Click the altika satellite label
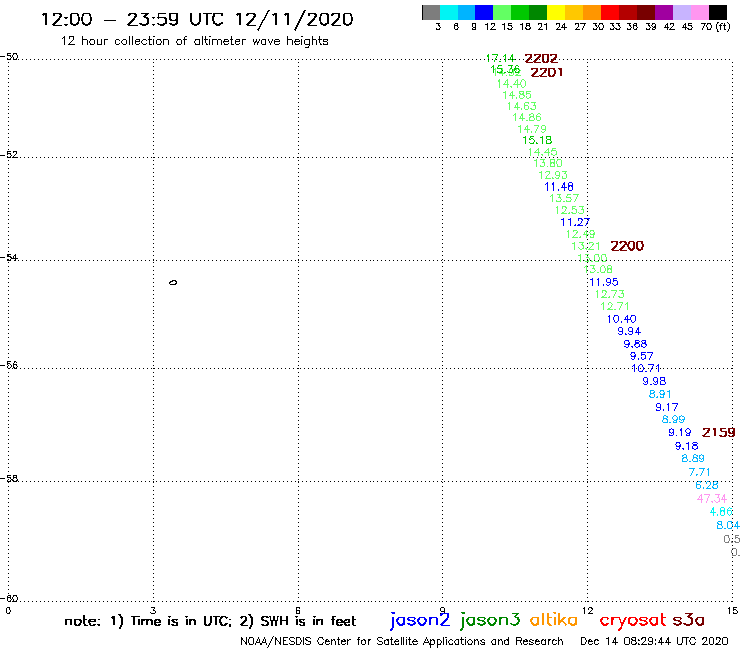 (x=554, y=619)
